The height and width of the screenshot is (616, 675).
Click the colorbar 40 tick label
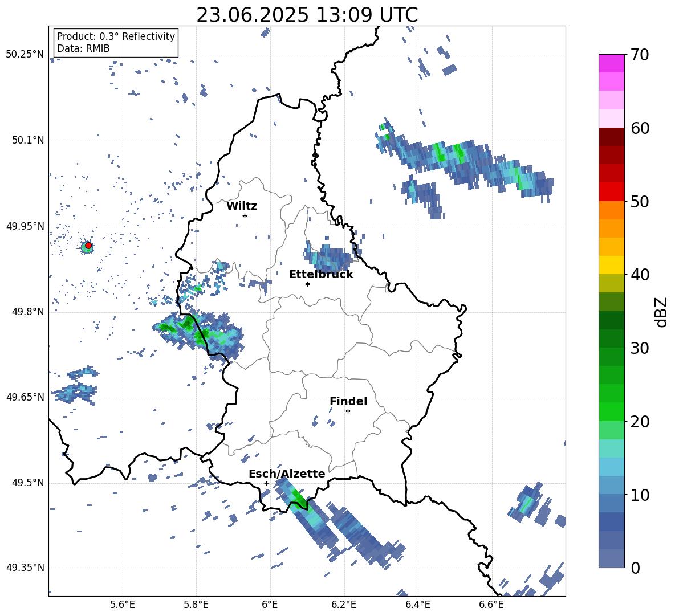(640, 275)
